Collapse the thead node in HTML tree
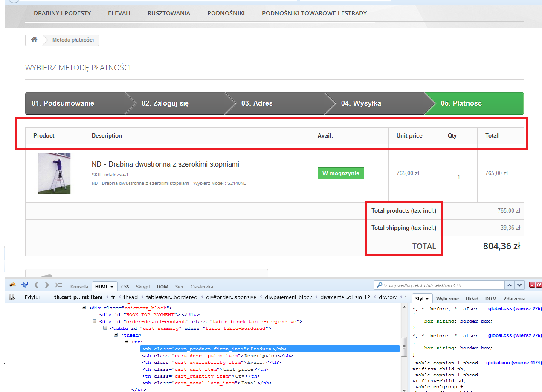This screenshot has height=392, width=542. point(116,335)
